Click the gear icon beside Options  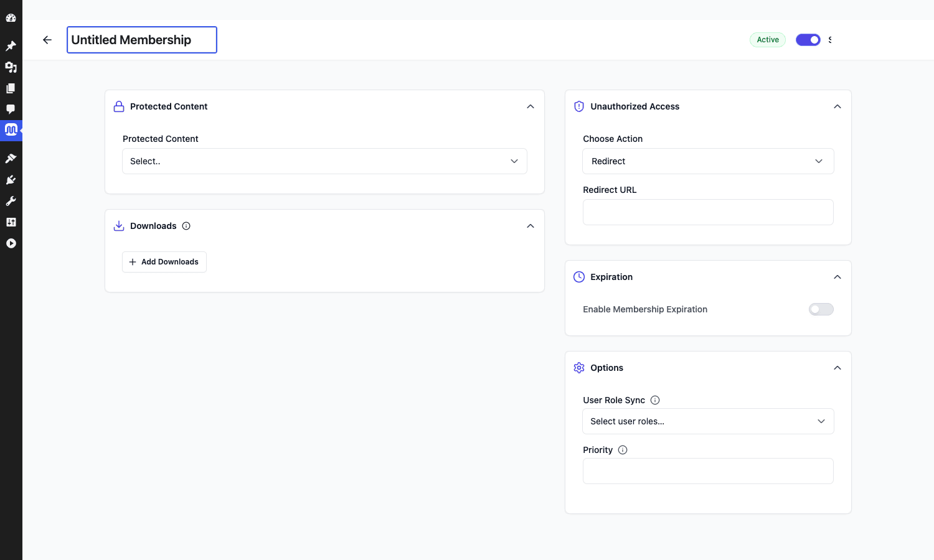pos(579,368)
